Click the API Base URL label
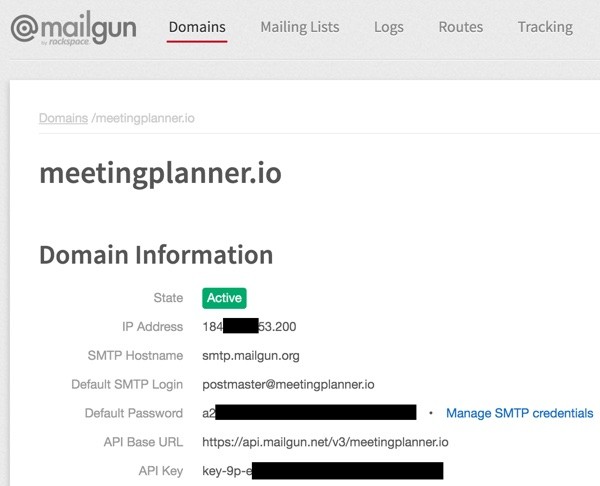 pos(143,442)
